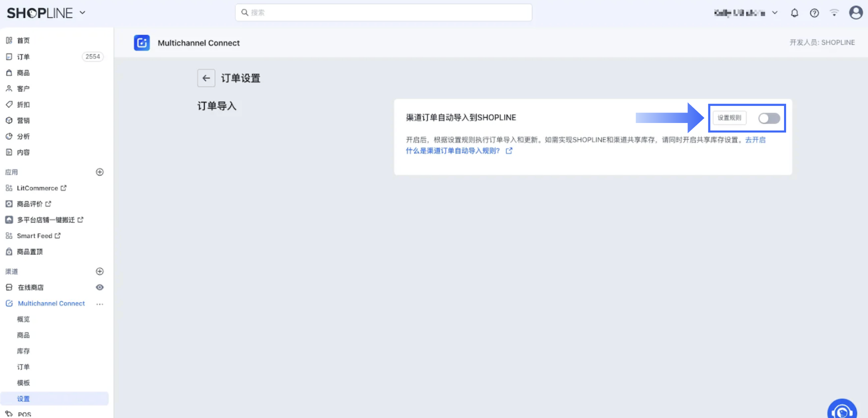This screenshot has height=418, width=868.
Task: Click the 设置规则 button
Action: (x=730, y=118)
